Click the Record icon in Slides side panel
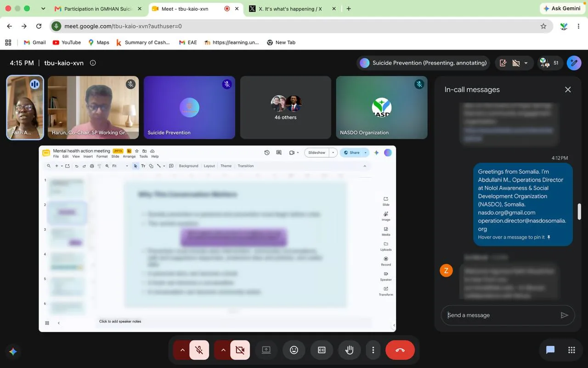This screenshot has height=368, width=588. (x=386, y=261)
